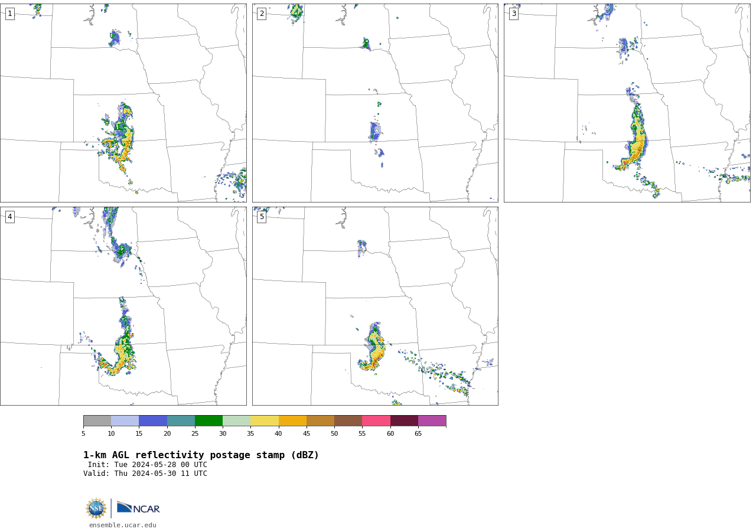Click the gray 5-10 dBZ color swatch
Screen dimensions: 756x532
point(97,421)
